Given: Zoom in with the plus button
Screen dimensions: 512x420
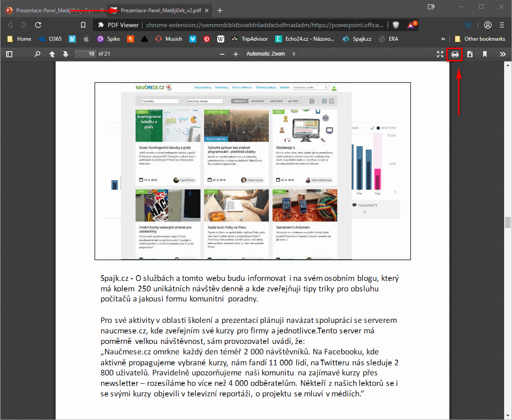Looking at the screenshot, I should (x=236, y=54).
